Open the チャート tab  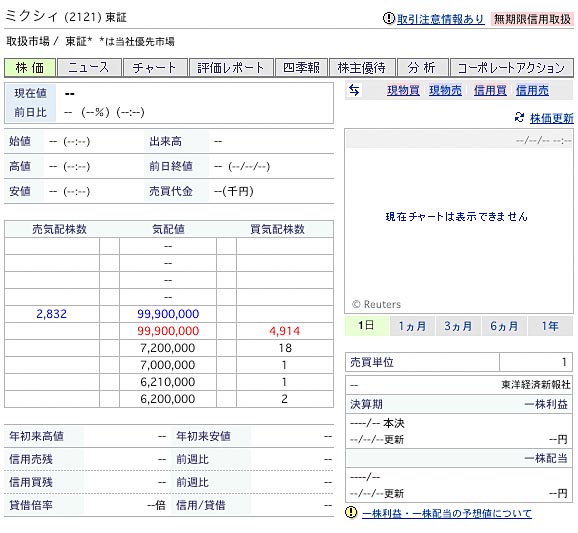pyautogui.click(x=155, y=67)
